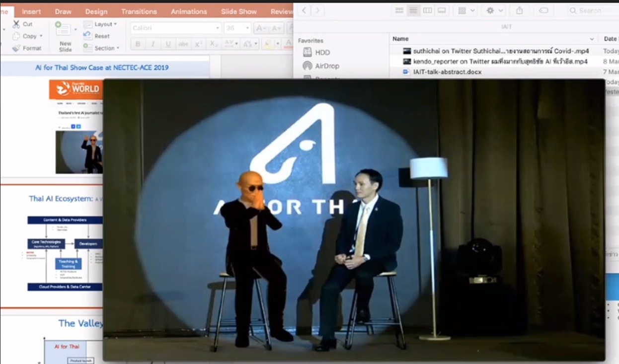Toggle Superscript formatting
The height and width of the screenshot is (364, 619).
click(x=199, y=44)
